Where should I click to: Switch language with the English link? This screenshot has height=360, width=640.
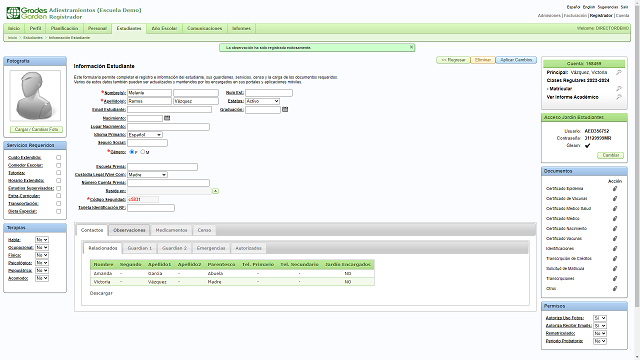coord(589,7)
